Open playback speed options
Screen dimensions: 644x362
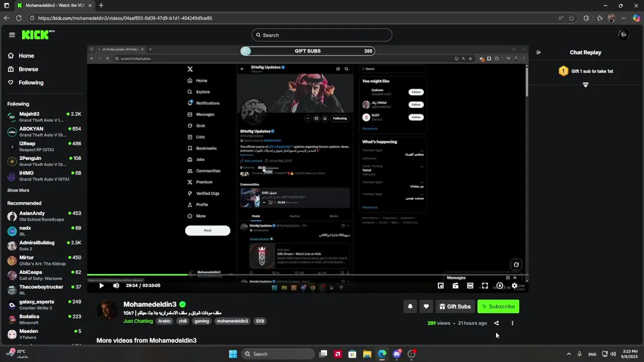[x=500, y=286]
